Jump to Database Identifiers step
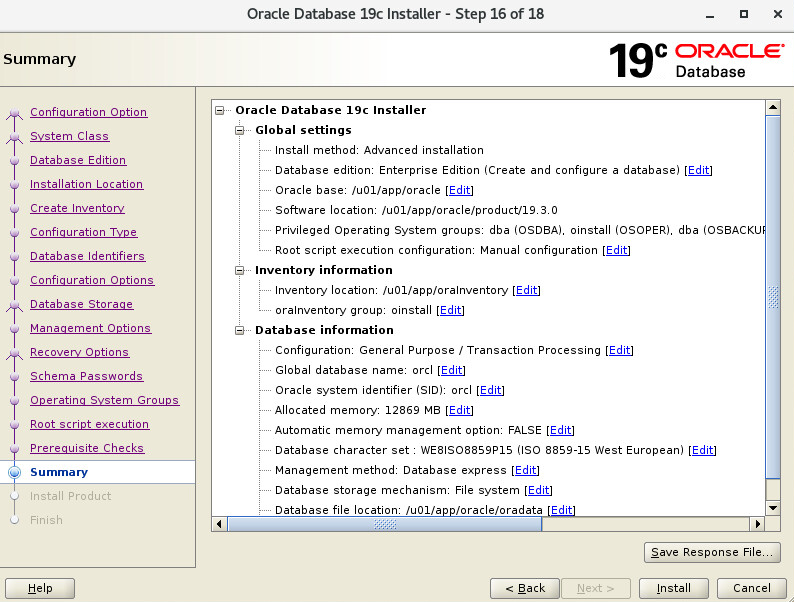The width and height of the screenshot is (794, 602). 88,256
